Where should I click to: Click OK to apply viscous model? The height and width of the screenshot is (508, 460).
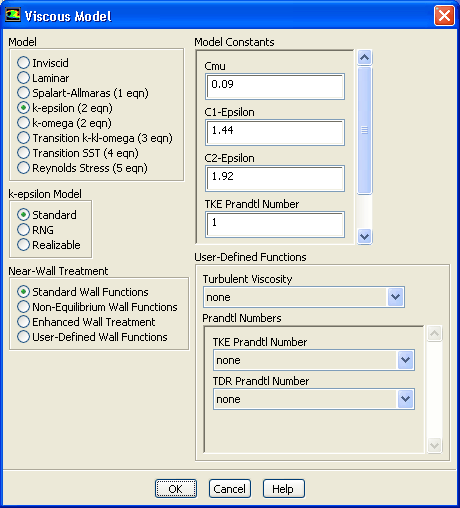click(176, 489)
